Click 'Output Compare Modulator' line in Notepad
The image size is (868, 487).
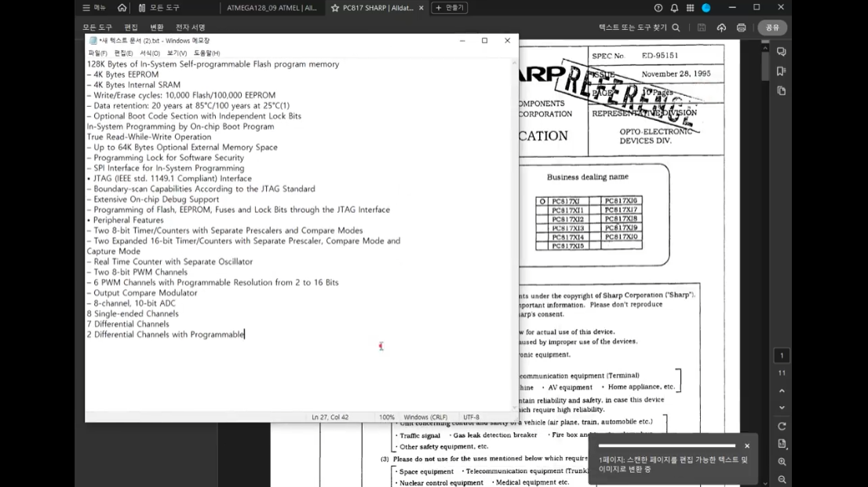pyautogui.click(x=142, y=292)
